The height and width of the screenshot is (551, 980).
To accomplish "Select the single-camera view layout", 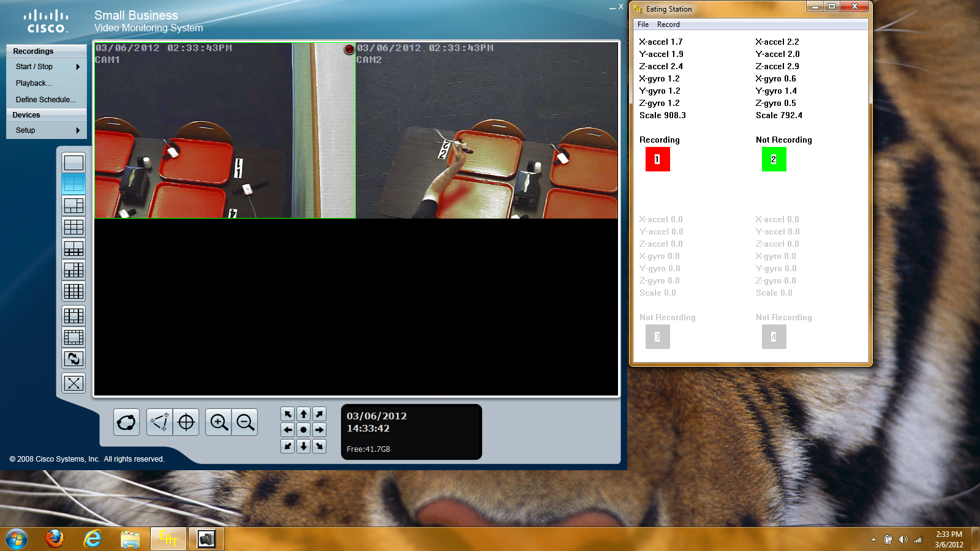I will [73, 163].
